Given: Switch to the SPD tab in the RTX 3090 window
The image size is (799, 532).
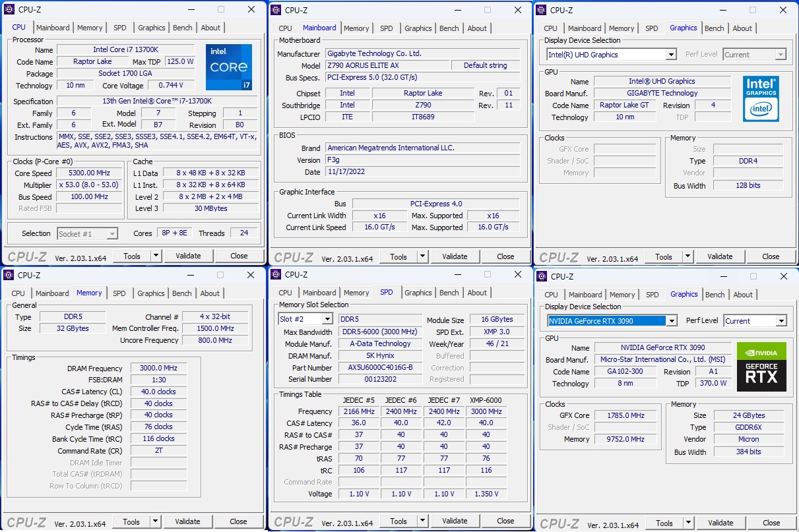Looking at the screenshot, I should coord(653,295).
